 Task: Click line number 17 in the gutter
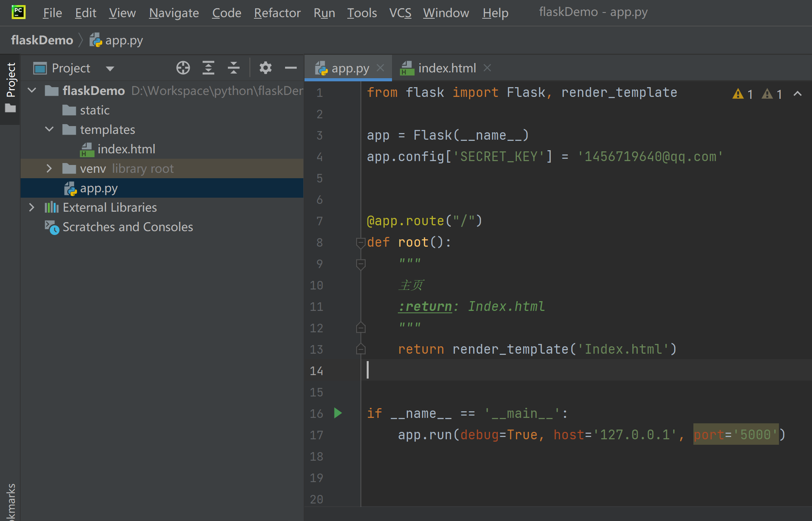click(317, 435)
